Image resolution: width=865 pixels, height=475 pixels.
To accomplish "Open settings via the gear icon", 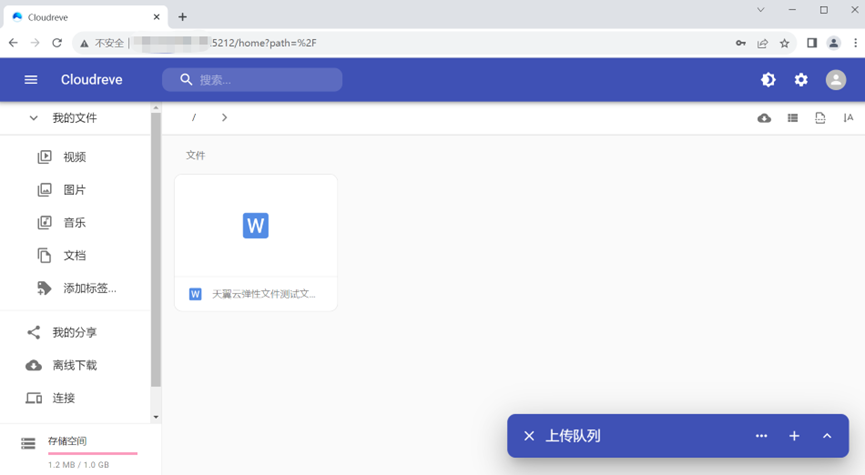I will 801,80.
